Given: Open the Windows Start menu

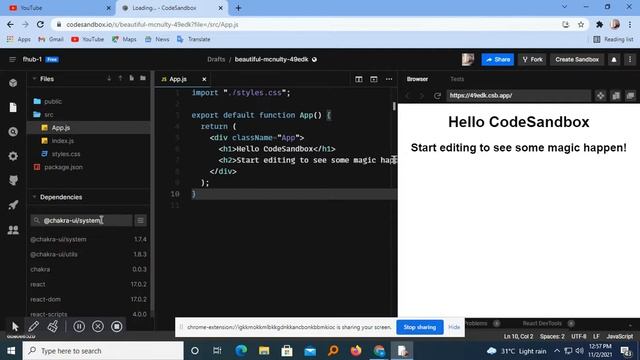Looking at the screenshot, I should [11, 351].
